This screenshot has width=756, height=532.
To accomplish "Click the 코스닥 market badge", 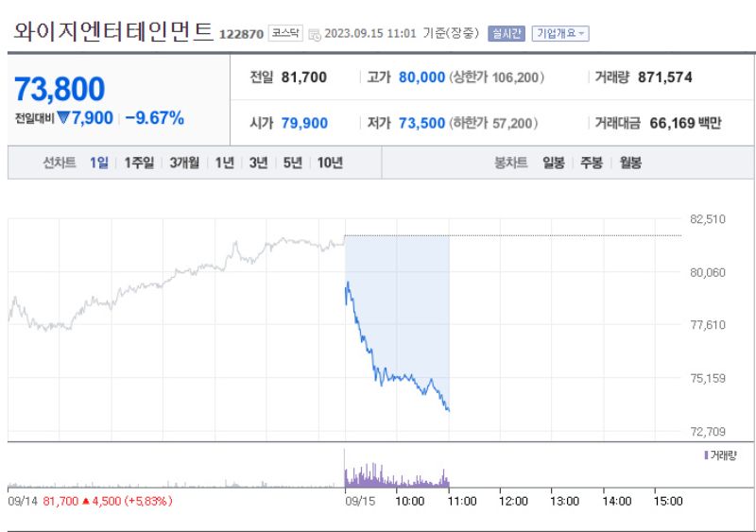I will click(x=285, y=33).
